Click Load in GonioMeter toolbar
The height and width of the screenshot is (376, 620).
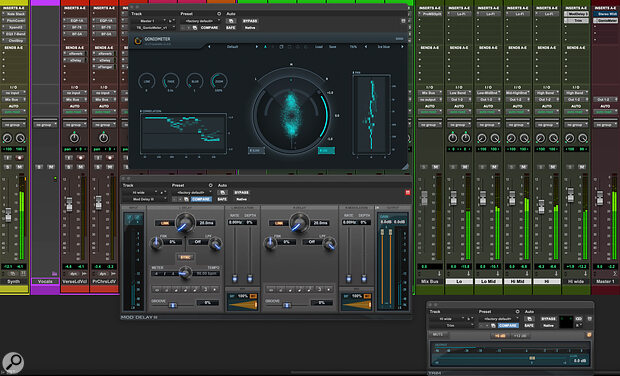tap(319, 47)
